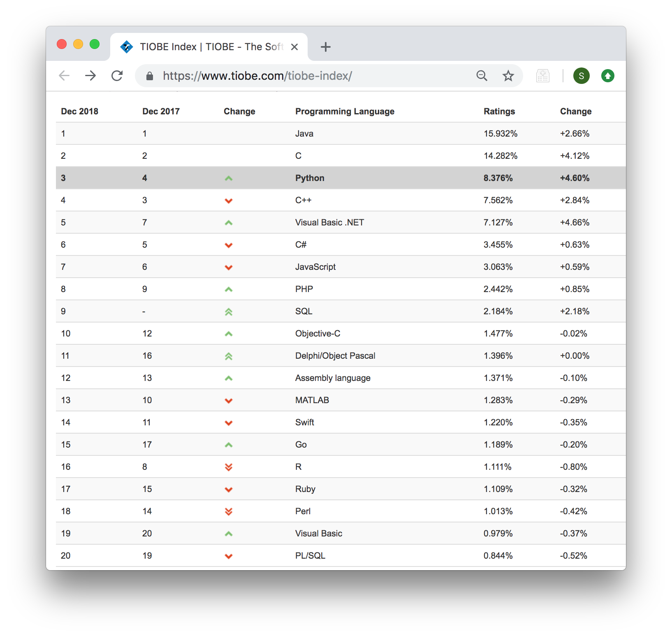Open a new browser tab
Viewport: 672px width, 636px height.
[x=326, y=47]
